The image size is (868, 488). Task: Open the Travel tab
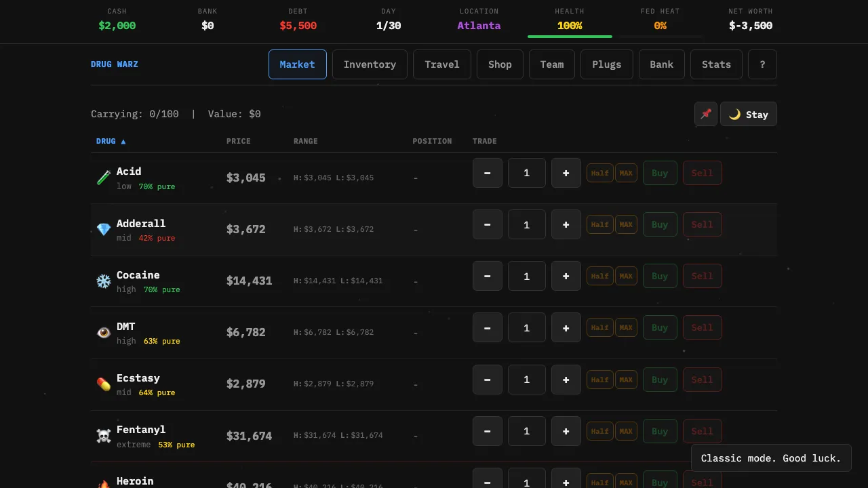(x=442, y=64)
